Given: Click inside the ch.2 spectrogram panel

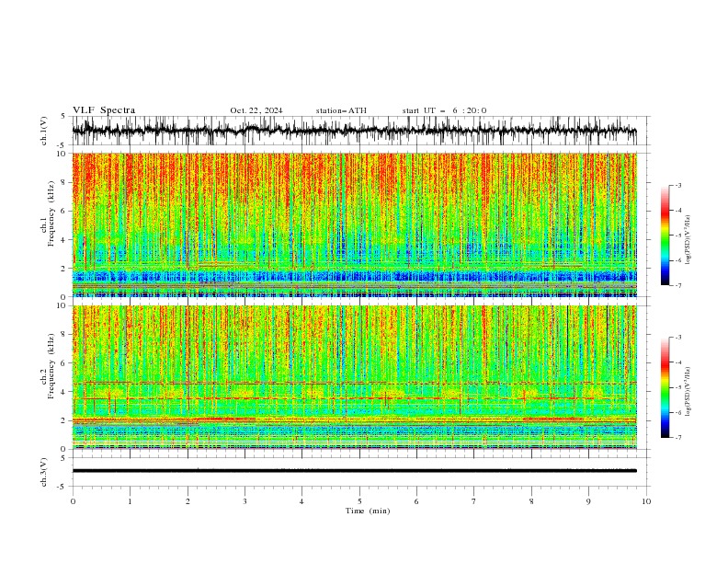Looking at the screenshot, I should (355, 377).
